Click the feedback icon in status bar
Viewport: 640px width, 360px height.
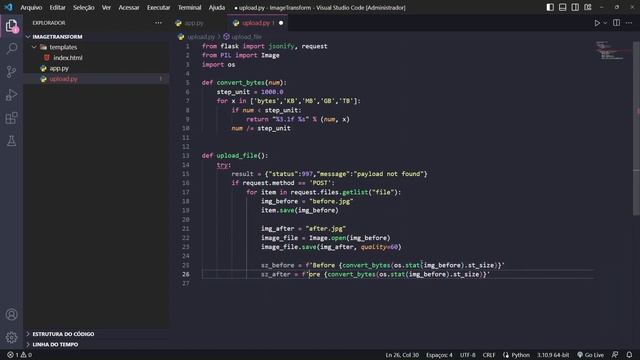(615, 355)
